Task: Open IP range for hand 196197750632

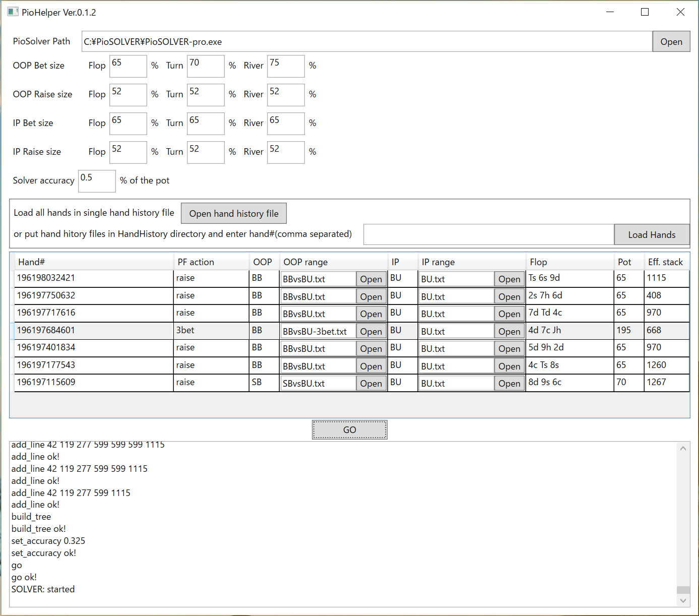Action: (510, 296)
